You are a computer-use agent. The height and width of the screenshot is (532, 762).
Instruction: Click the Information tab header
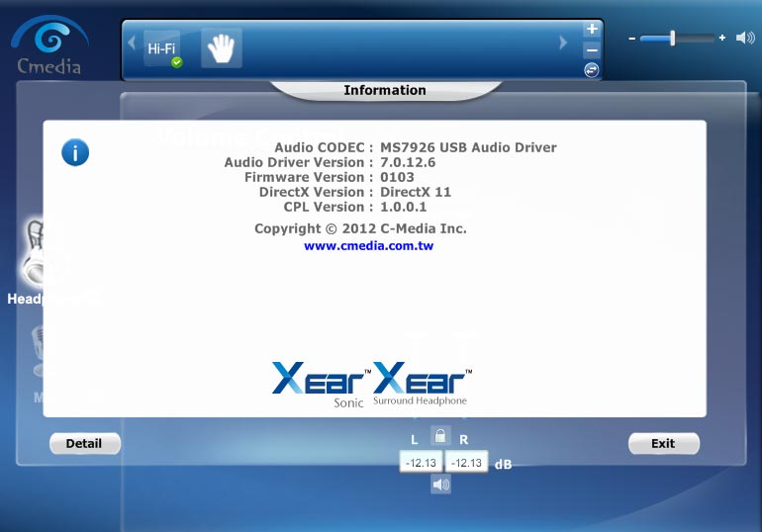click(385, 90)
